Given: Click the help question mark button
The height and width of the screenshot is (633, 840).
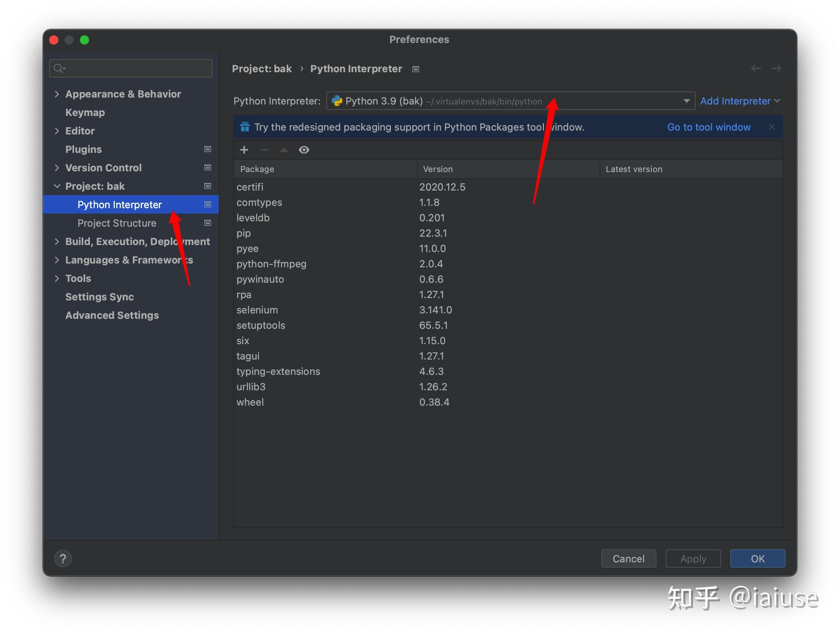Looking at the screenshot, I should 63,558.
